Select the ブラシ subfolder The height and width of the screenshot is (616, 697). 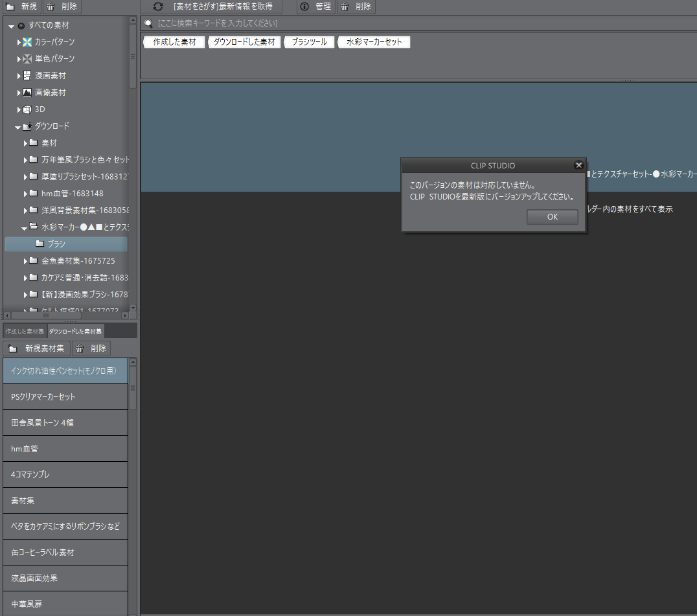(66, 244)
